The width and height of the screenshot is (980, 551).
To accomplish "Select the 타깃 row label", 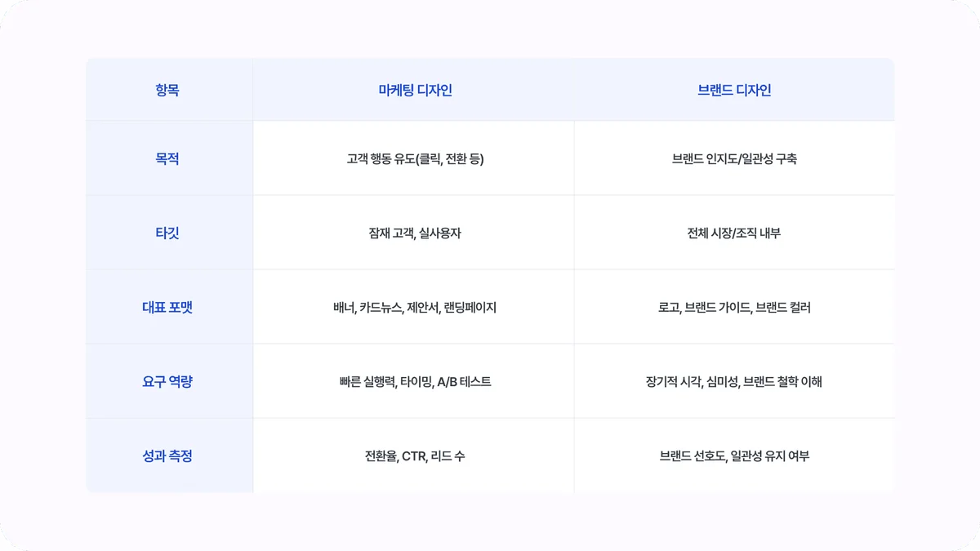I will click(x=167, y=233).
